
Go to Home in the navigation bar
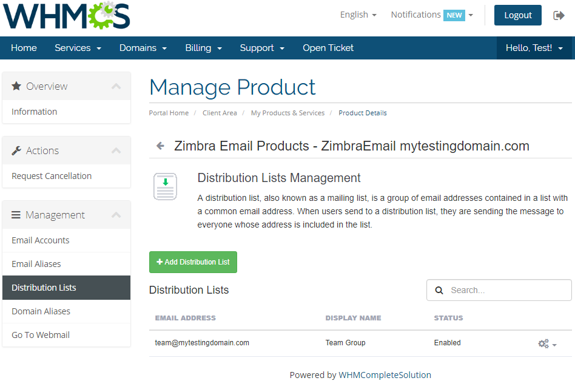pyautogui.click(x=24, y=48)
